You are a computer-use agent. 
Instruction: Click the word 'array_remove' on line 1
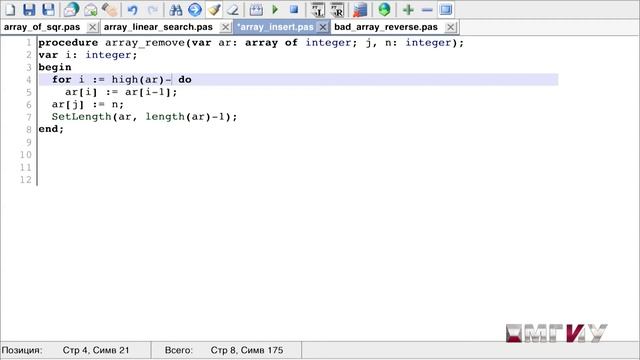145,43
